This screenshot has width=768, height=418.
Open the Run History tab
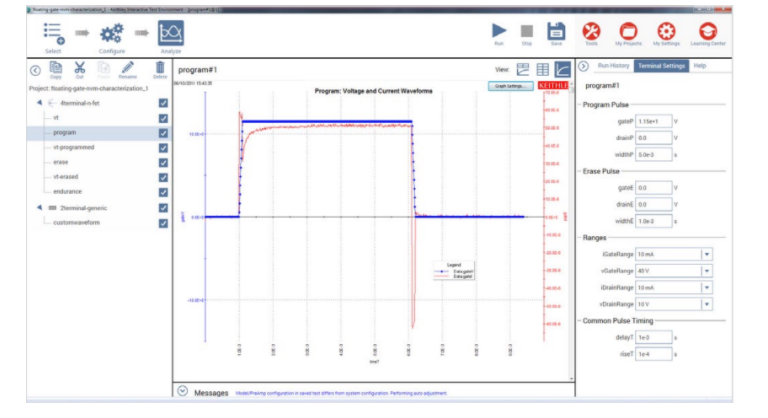(x=613, y=66)
